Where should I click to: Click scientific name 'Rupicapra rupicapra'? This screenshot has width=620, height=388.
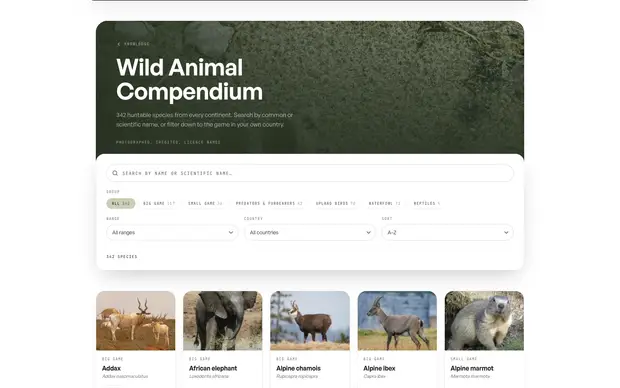[297, 377]
